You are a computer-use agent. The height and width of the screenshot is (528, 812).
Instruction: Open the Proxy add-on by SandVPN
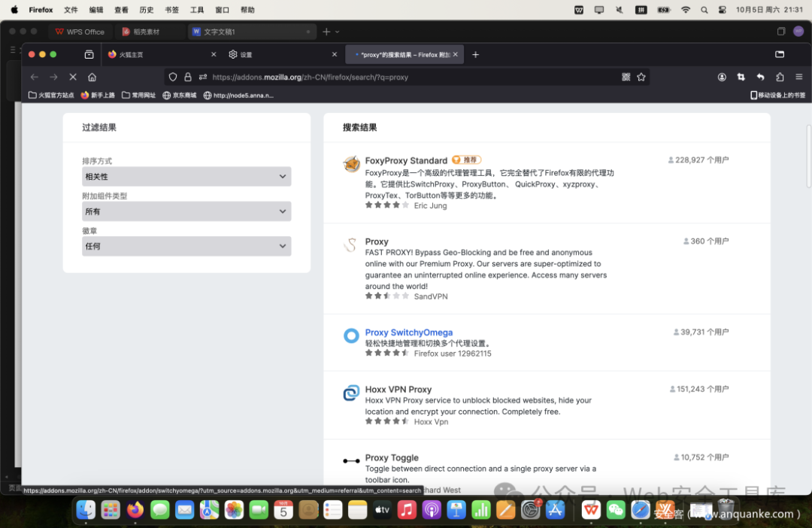377,241
